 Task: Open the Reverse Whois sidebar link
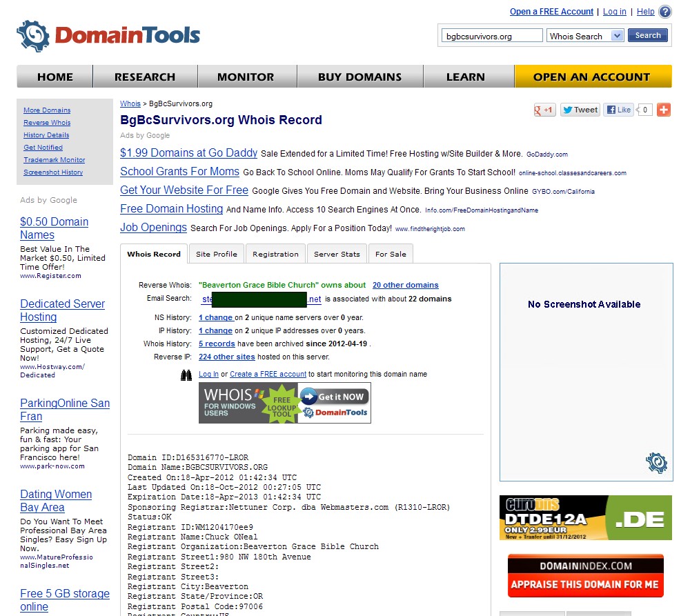[47, 123]
